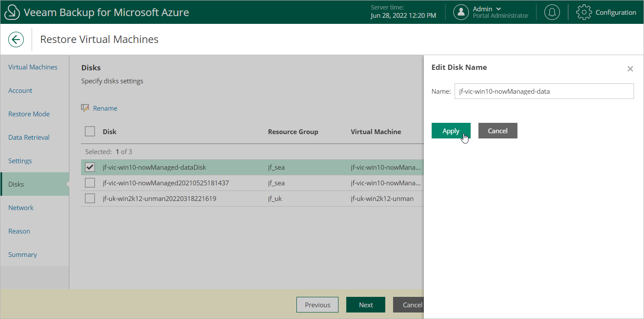This screenshot has width=644, height=319.
Task: Click the Rename pencil icon
Action: pos(85,108)
